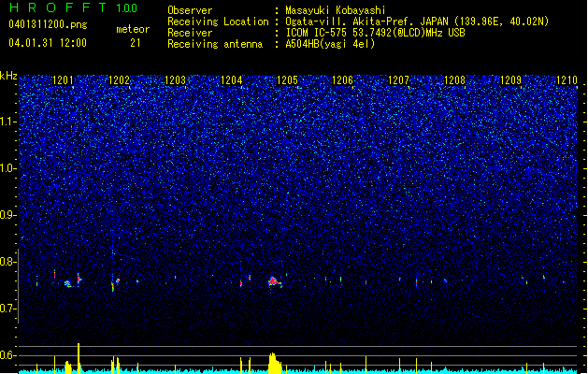Image resolution: width=588 pixels, height=374 pixels.
Task: Click the date stamp 04.01.31 12:00
Action: pos(48,43)
